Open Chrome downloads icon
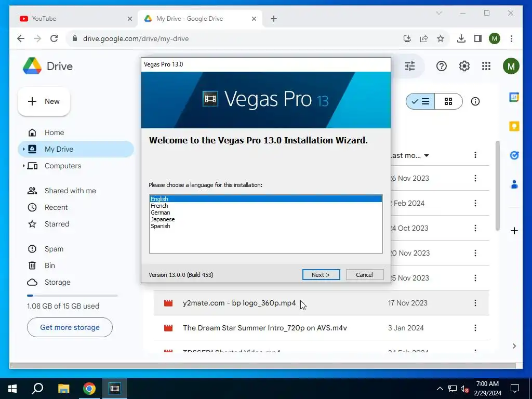Viewport: 532px width, 399px height. [461, 38]
